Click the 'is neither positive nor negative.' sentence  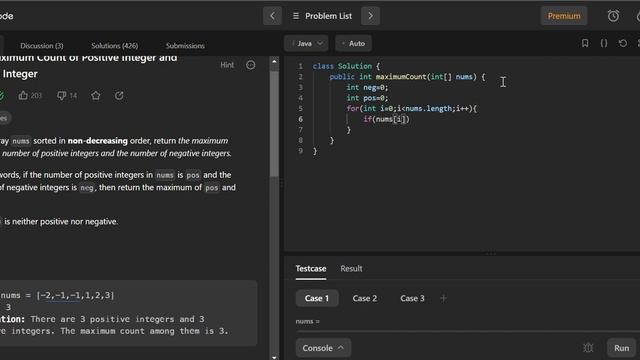(x=61, y=222)
